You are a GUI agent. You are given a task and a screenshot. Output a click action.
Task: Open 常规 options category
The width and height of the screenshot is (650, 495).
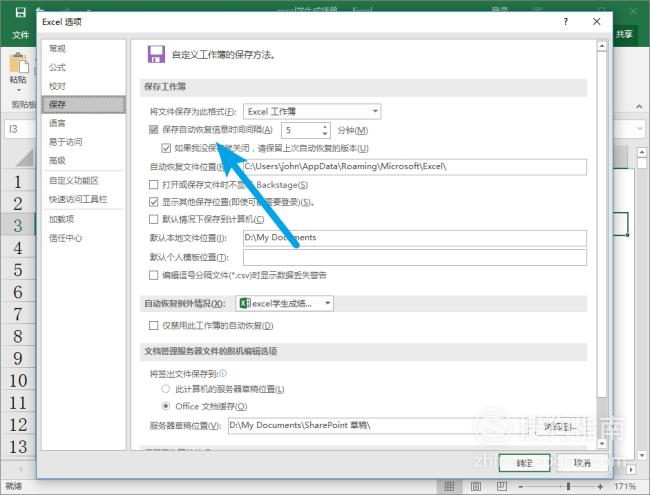(84, 49)
